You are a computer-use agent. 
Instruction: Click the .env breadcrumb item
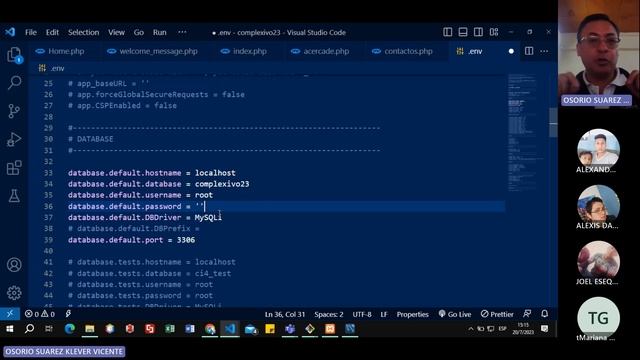(x=52, y=68)
